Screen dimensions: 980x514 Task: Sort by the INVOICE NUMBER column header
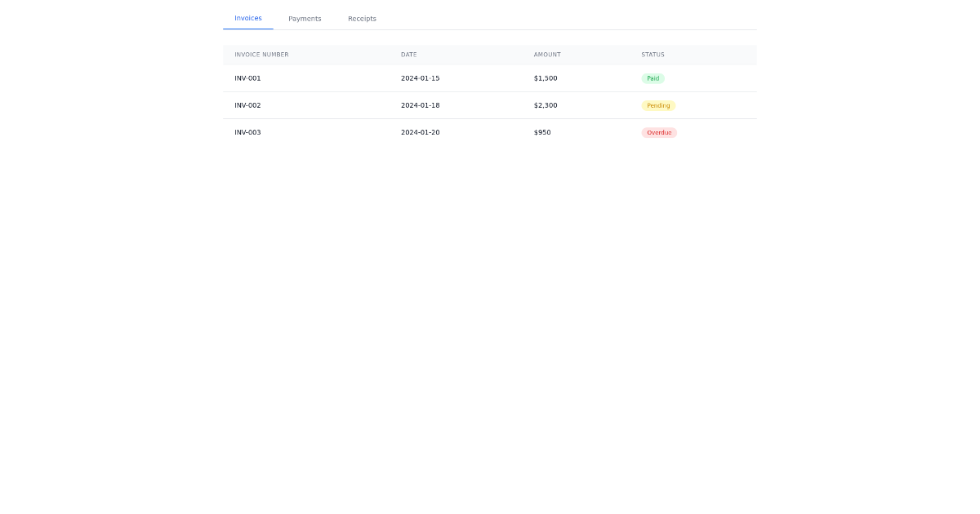click(261, 55)
